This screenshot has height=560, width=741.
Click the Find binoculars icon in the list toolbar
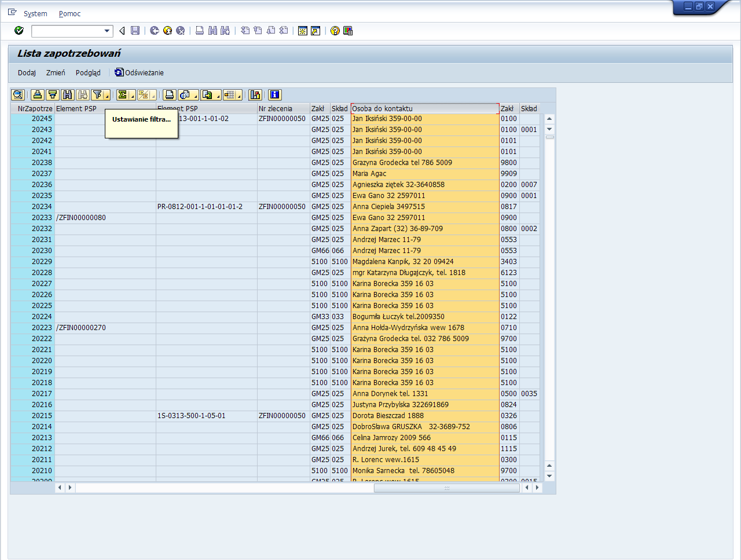[x=68, y=95]
